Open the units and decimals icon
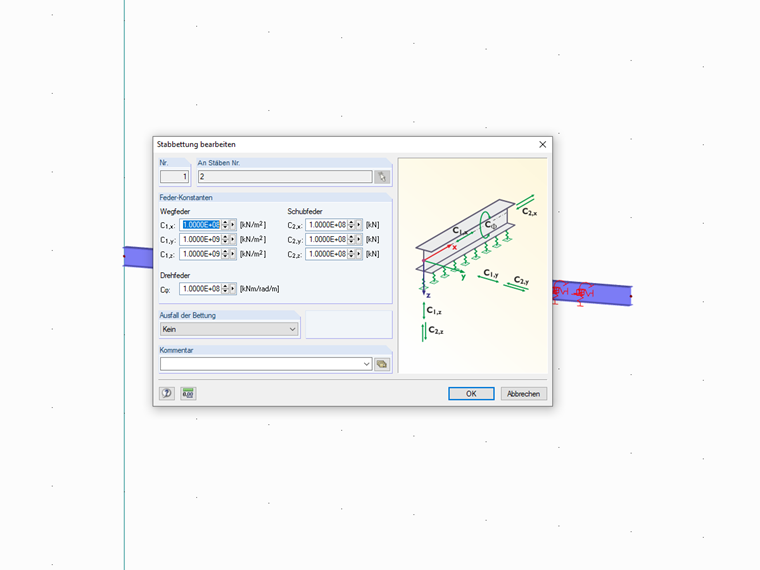The height and width of the screenshot is (570, 760). [x=188, y=394]
